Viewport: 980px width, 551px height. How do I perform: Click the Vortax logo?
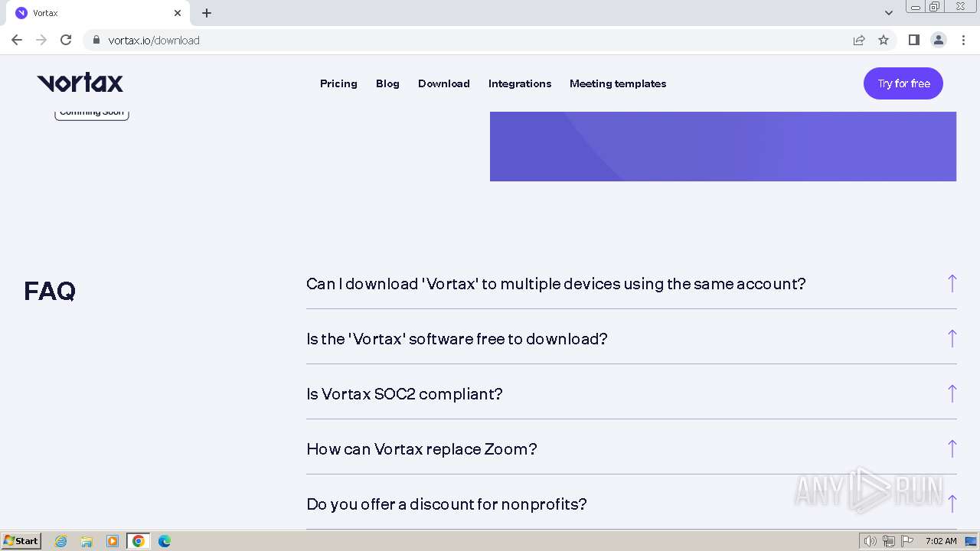pyautogui.click(x=80, y=83)
